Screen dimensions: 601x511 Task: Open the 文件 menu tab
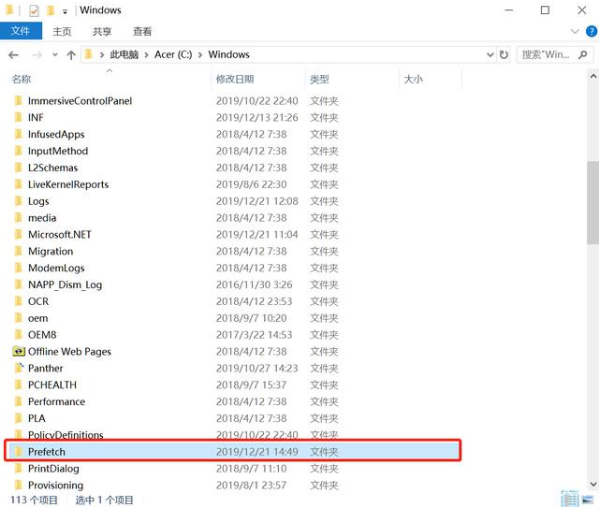point(21,31)
